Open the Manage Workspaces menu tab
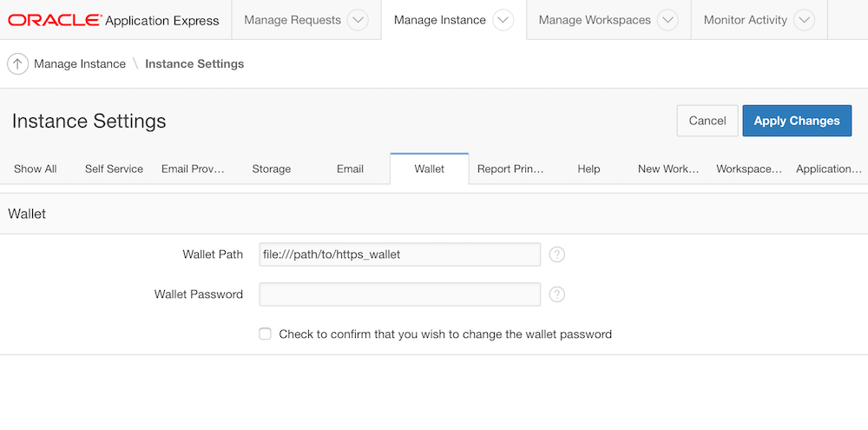868x430 pixels. (595, 20)
